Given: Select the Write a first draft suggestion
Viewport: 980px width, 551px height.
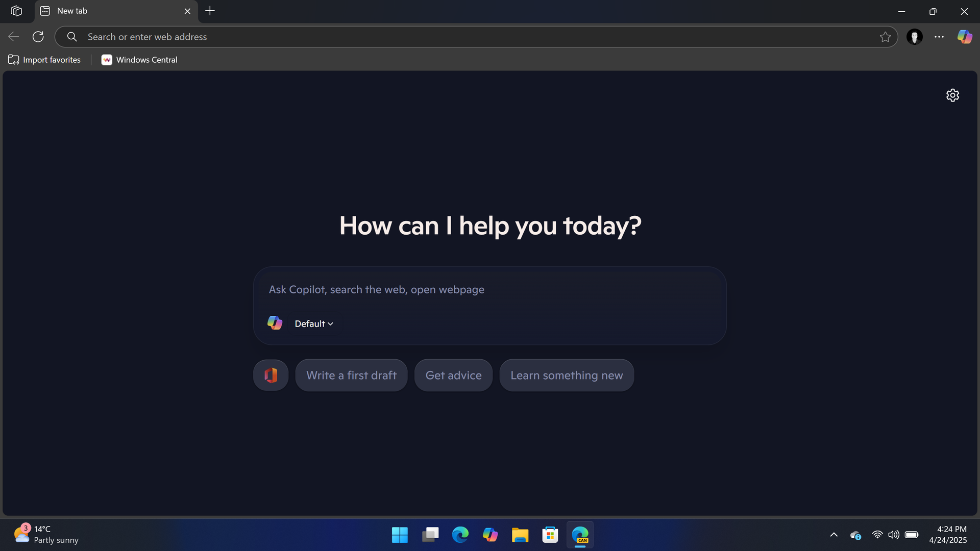Looking at the screenshot, I should [x=351, y=375].
